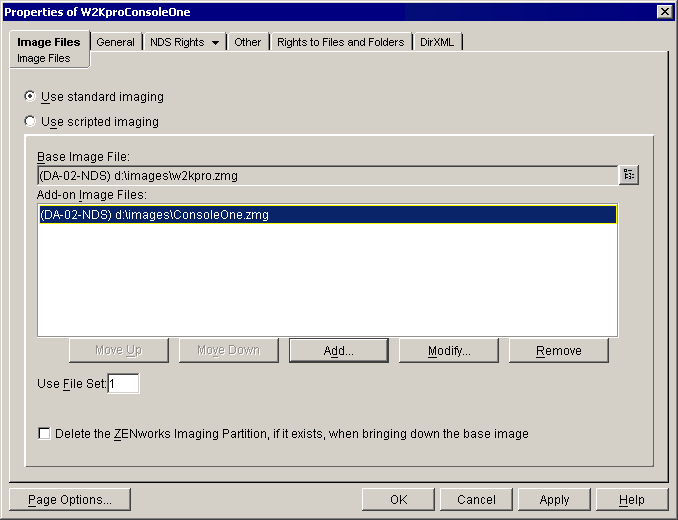Image resolution: width=678 pixels, height=520 pixels.
Task: Switch to the Other tab
Action: 248,42
